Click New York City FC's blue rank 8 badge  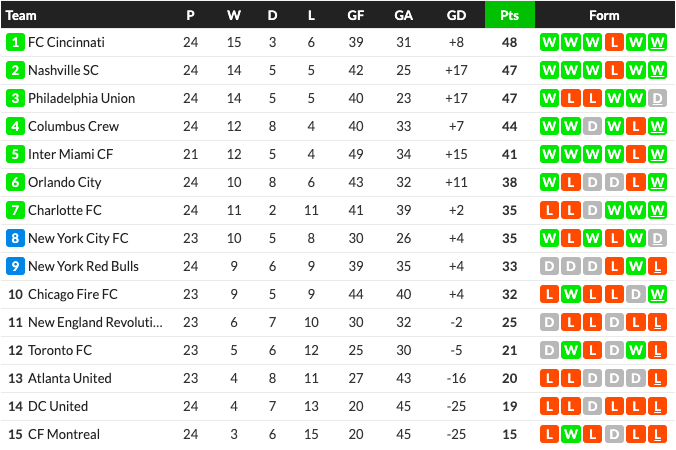click(15, 238)
